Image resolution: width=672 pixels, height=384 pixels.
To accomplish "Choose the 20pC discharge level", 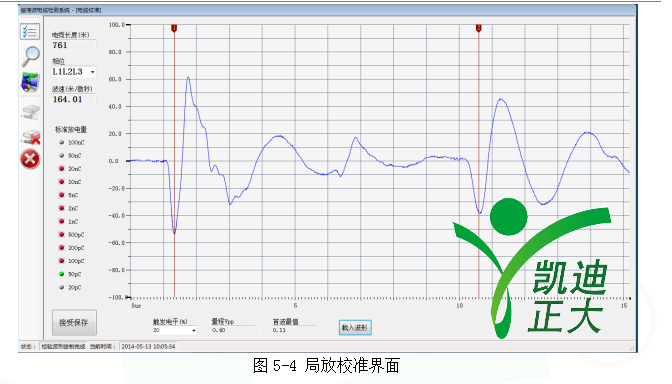I will [70, 288].
